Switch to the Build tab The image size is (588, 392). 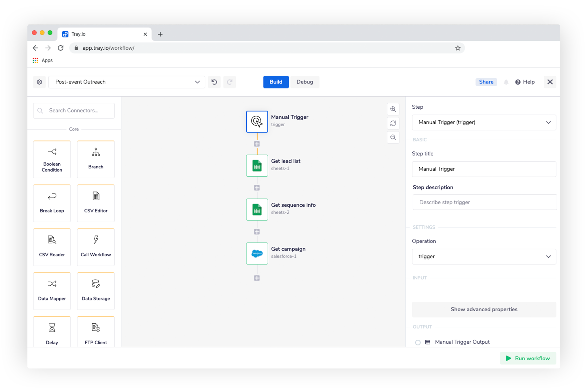(276, 82)
